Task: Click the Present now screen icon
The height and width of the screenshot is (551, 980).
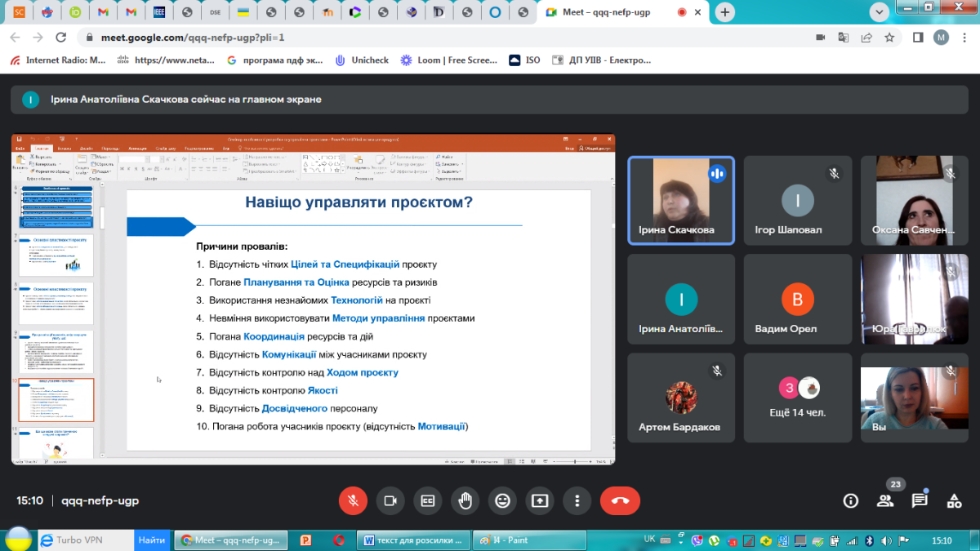Action: [540, 500]
